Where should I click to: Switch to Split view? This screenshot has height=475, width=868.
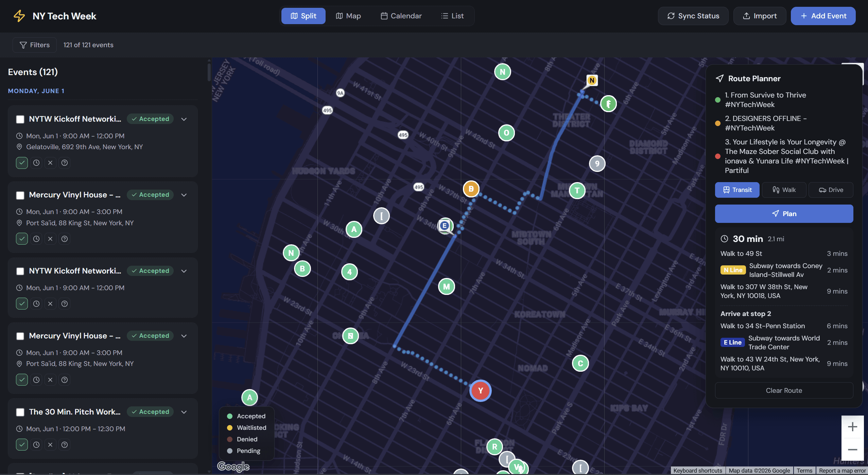click(x=303, y=16)
